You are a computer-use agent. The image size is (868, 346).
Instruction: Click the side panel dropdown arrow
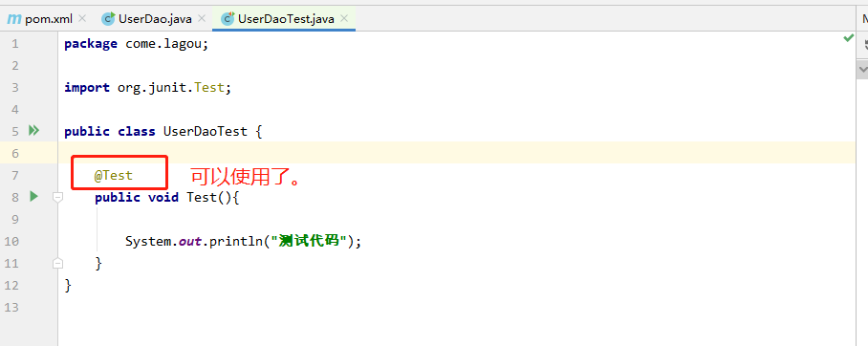[862, 69]
